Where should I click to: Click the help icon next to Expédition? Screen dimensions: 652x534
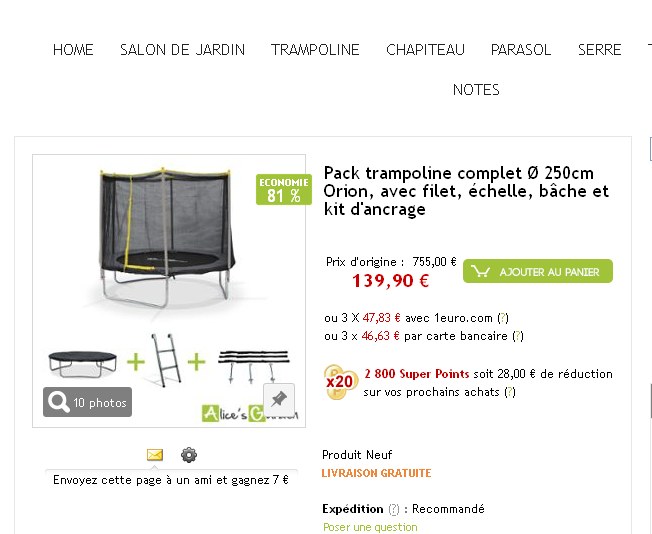[394, 509]
